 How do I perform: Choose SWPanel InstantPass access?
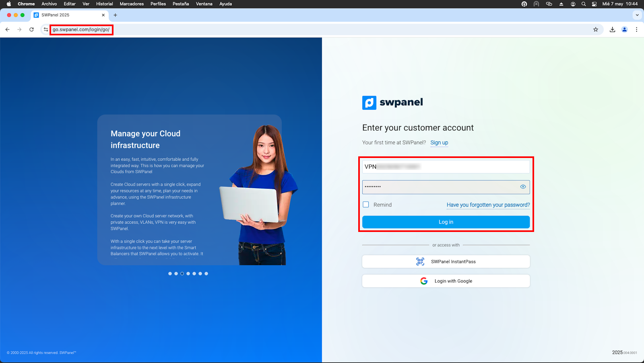click(446, 261)
